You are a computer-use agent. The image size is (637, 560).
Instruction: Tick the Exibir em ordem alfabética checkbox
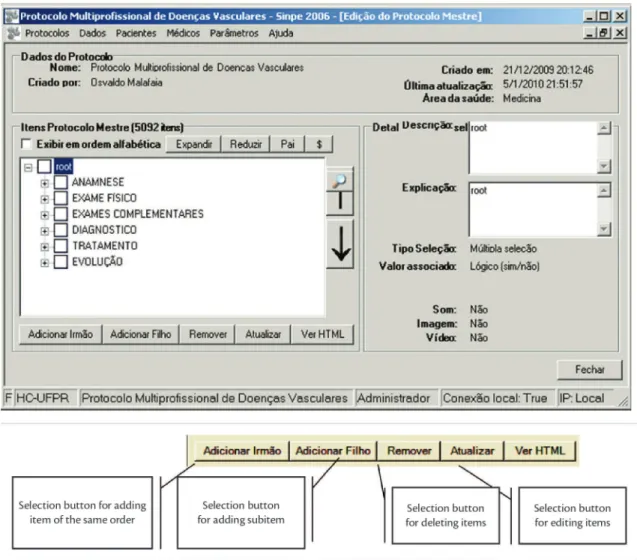coord(26,144)
